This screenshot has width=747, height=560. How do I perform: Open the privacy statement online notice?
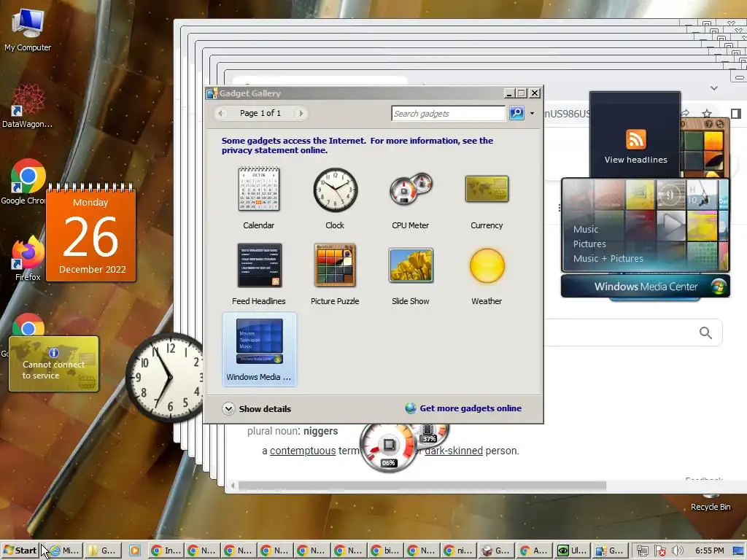click(357, 145)
